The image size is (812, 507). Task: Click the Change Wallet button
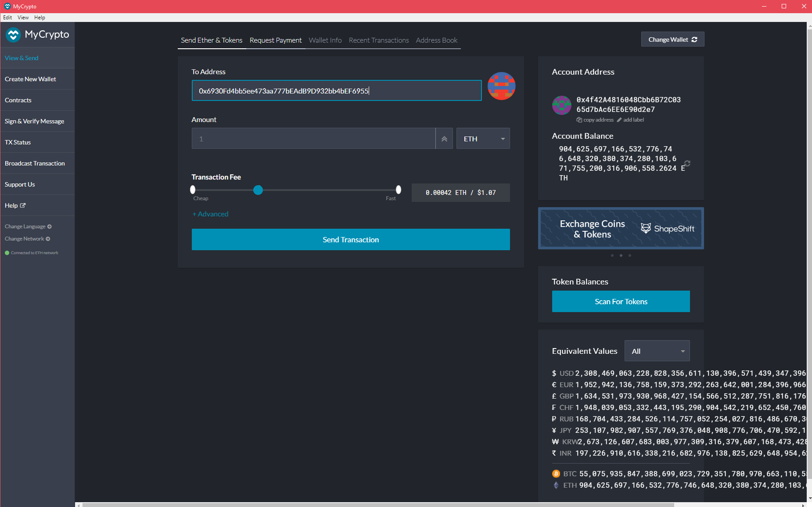click(672, 40)
